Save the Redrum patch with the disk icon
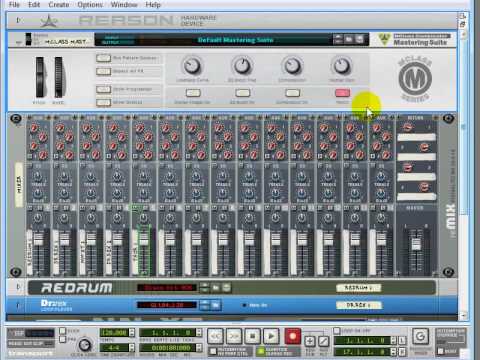480x360 pixels. pyautogui.click(x=226, y=287)
